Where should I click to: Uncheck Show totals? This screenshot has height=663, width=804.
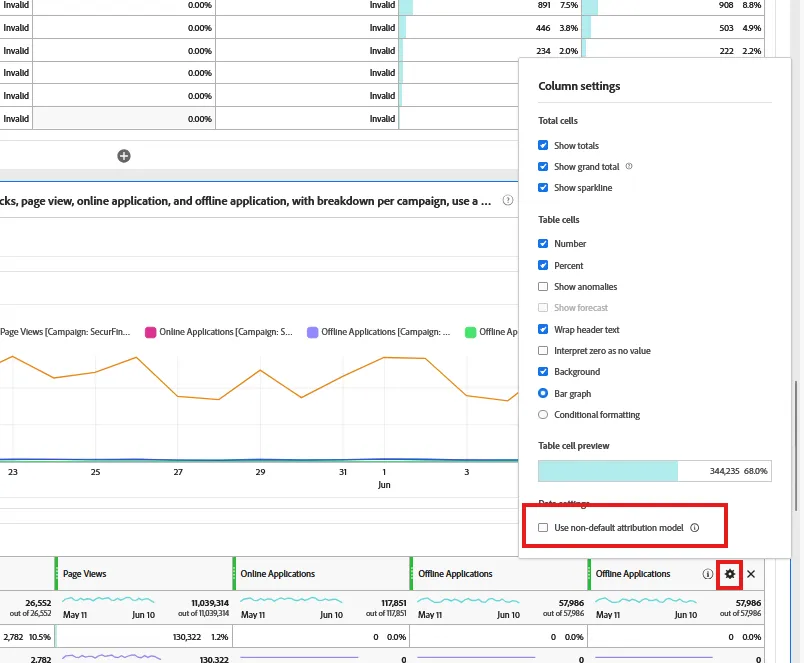click(x=543, y=145)
